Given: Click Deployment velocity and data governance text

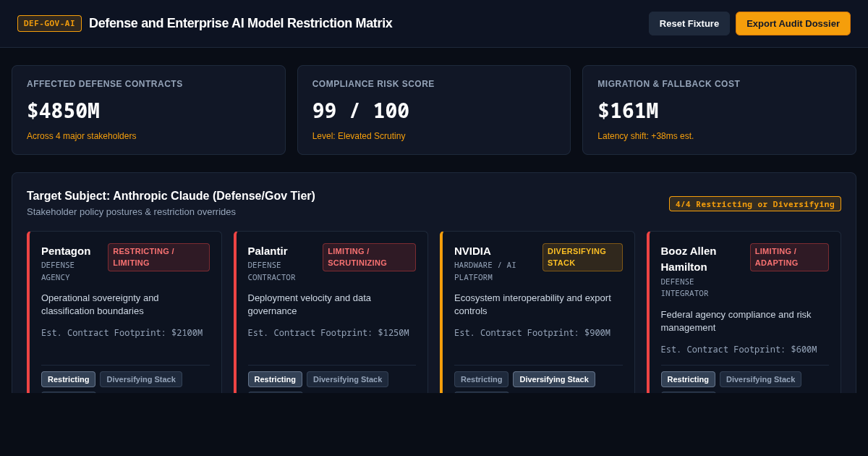Looking at the screenshot, I should 310,305.
